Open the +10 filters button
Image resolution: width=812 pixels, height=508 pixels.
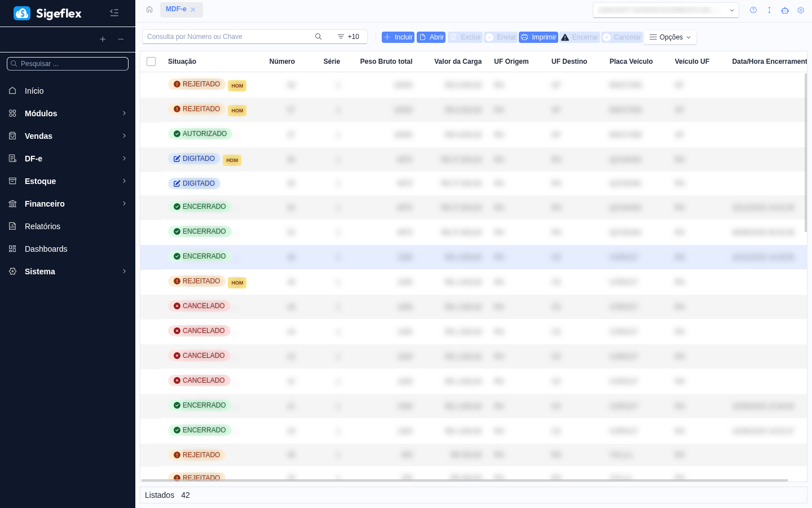(x=348, y=37)
